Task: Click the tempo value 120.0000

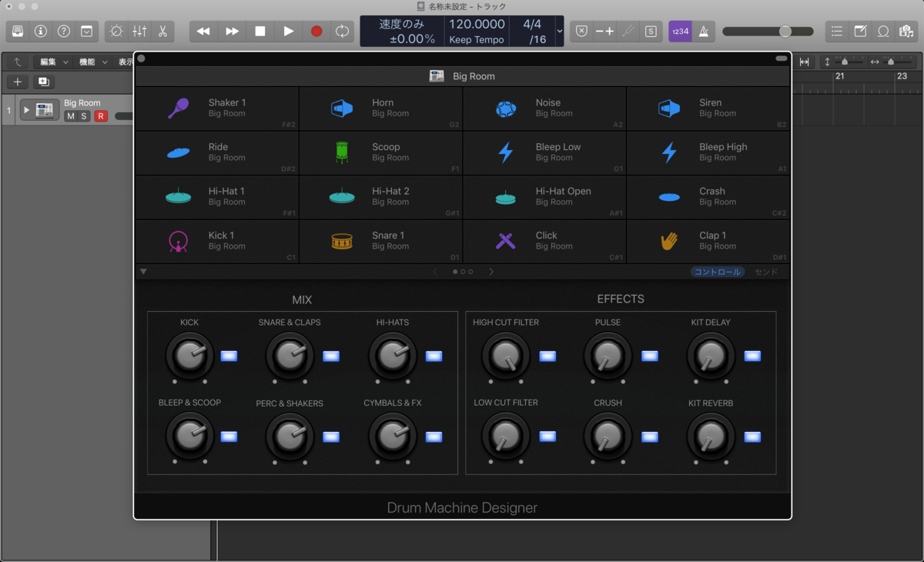Action: pyautogui.click(x=477, y=25)
